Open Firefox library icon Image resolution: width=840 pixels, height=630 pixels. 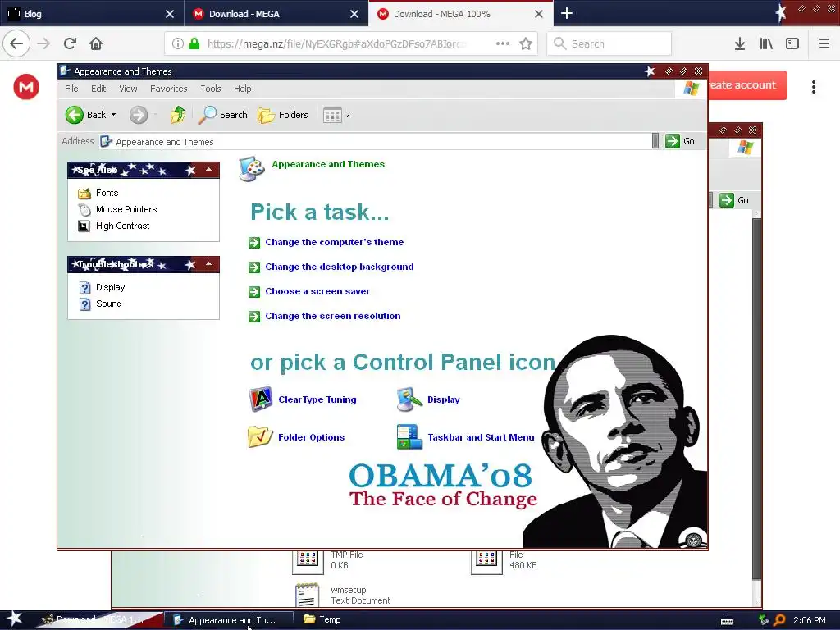tap(766, 43)
